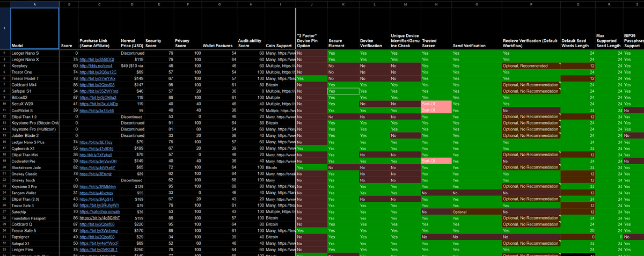Select column J header letter
Screen dimensions: 644x256
(x=311, y=4)
